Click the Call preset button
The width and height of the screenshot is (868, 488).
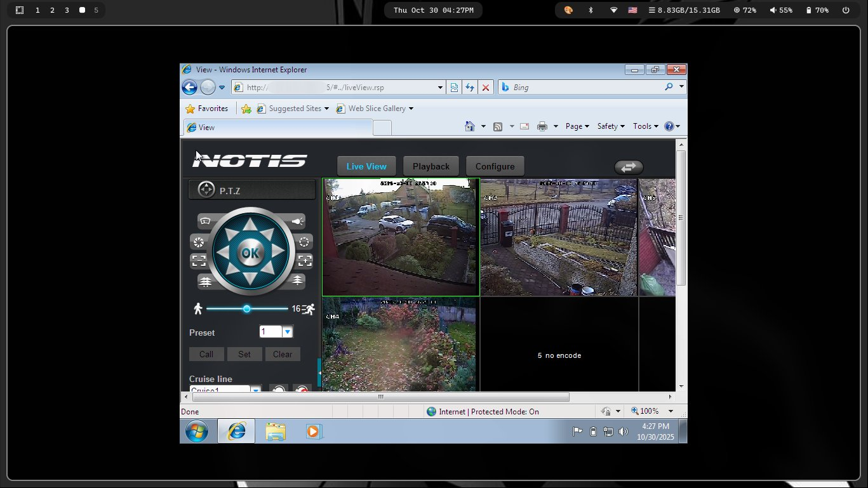click(x=206, y=354)
